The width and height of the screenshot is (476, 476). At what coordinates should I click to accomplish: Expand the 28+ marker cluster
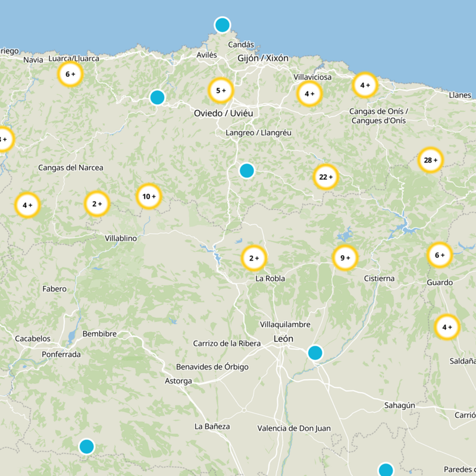pos(430,160)
